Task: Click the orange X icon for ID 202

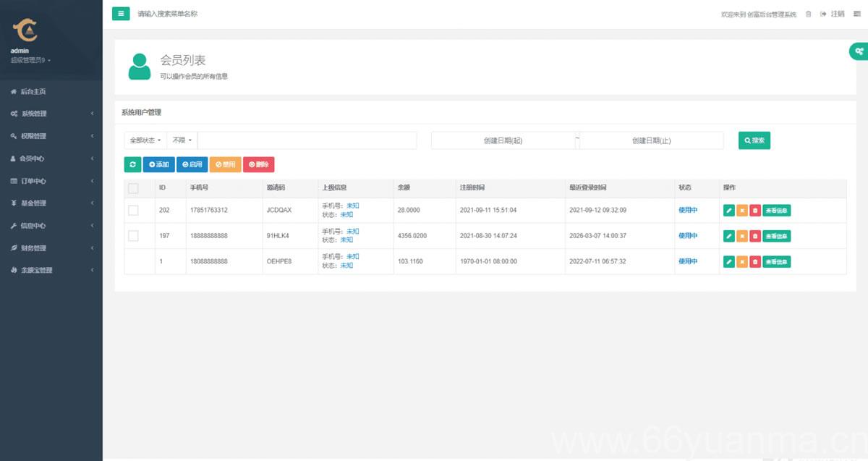Action: click(741, 211)
